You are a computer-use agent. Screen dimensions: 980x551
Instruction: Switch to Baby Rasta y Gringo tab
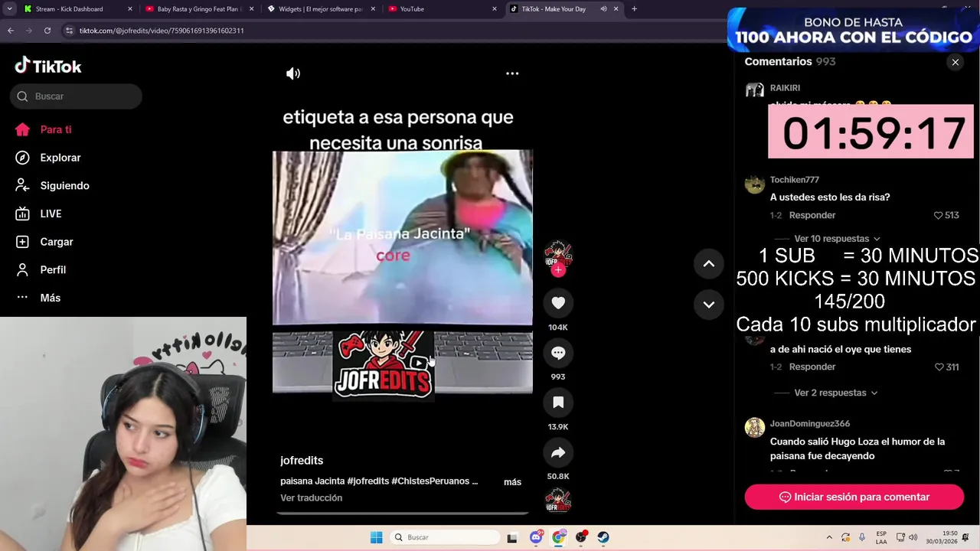click(x=199, y=9)
